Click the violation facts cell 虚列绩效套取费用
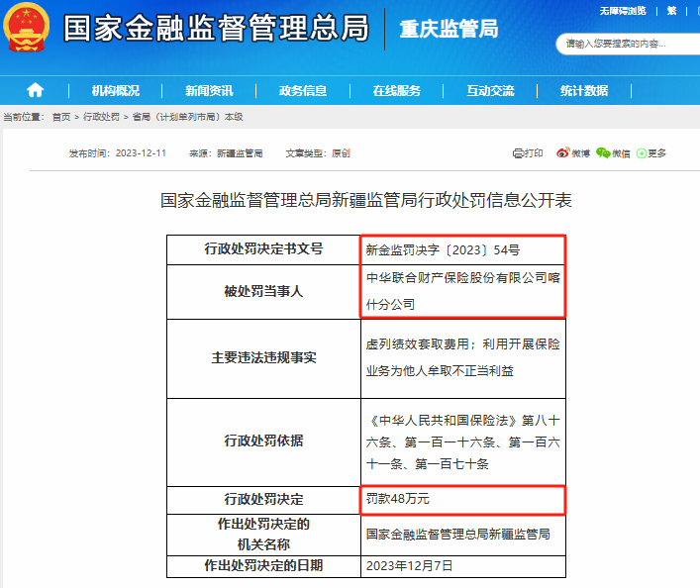 tap(463, 358)
